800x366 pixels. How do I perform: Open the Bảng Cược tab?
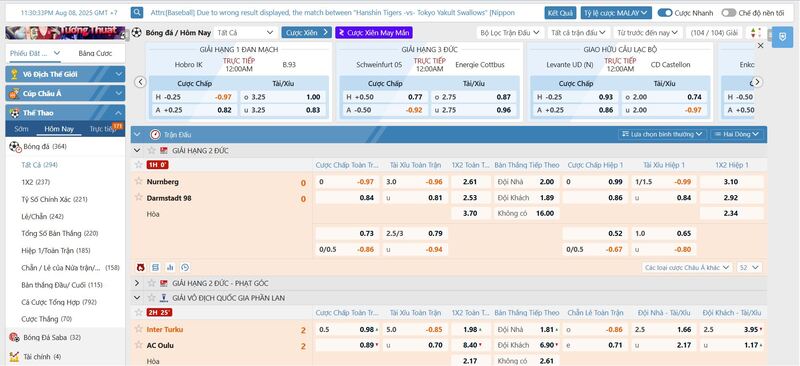[x=94, y=53]
